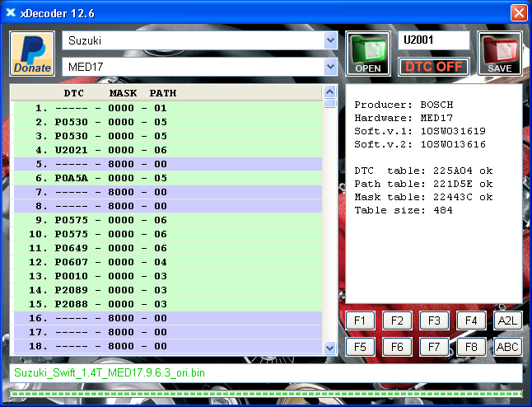
Task: Click the Suzuki_Swift_1.4T_MED17.9.6.3_ori.bin filename
Action: (110, 372)
